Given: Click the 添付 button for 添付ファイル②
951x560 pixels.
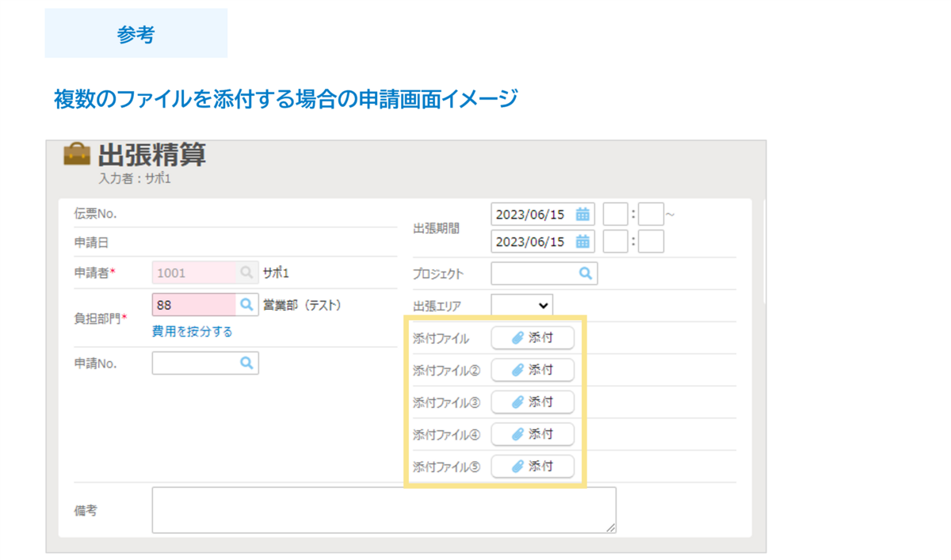Looking at the screenshot, I should [x=533, y=370].
